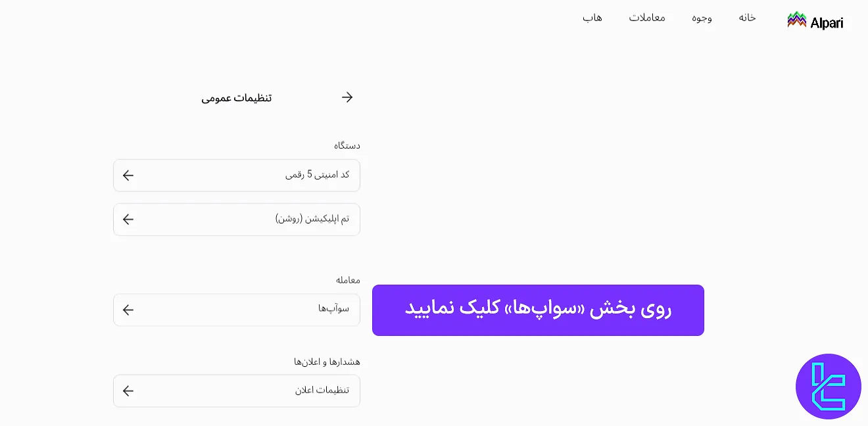Click the arrow icon on «سواپ‌ها» row
The image size is (868, 426).
pos(128,310)
